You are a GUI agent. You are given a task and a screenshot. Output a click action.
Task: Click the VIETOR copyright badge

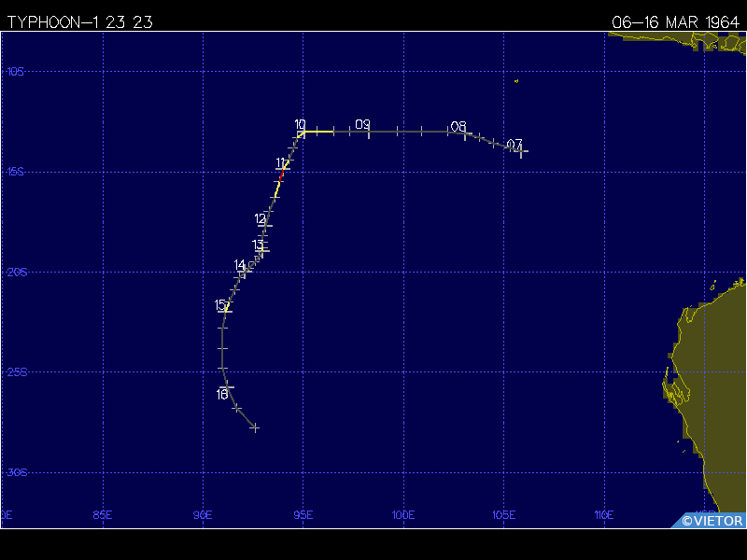(710, 521)
